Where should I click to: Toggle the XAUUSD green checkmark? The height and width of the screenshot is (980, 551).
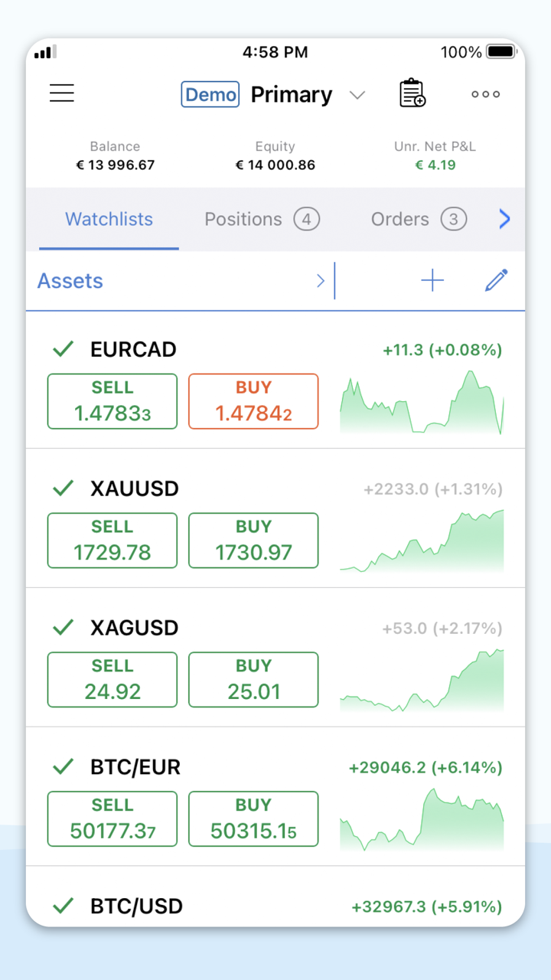click(x=63, y=488)
